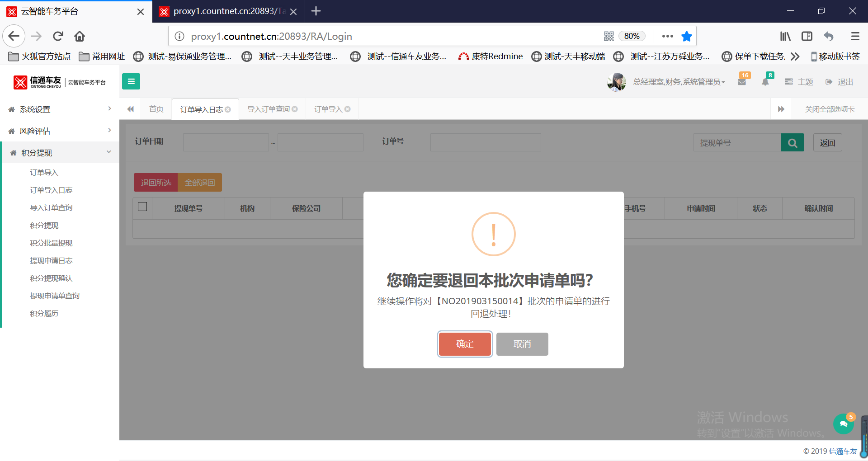This screenshot has height=461, width=868.
Task: Cancel the dialog with 取消 button
Action: (522, 344)
